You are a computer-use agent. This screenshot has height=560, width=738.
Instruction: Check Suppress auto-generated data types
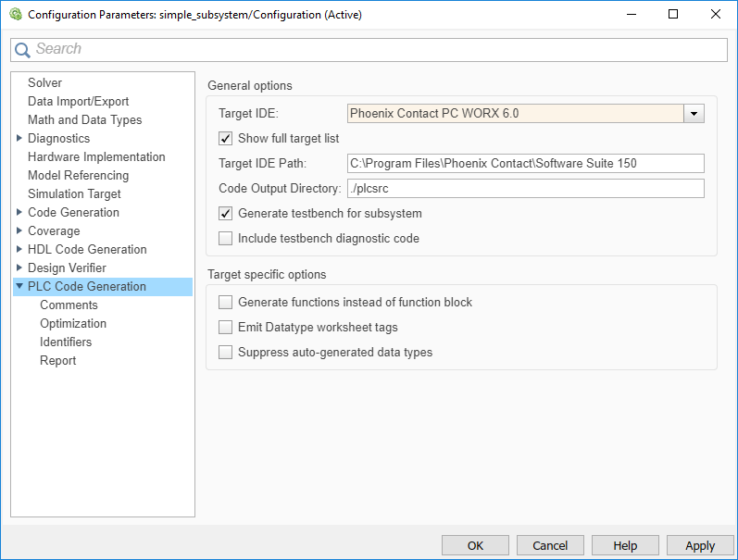[225, 353]
